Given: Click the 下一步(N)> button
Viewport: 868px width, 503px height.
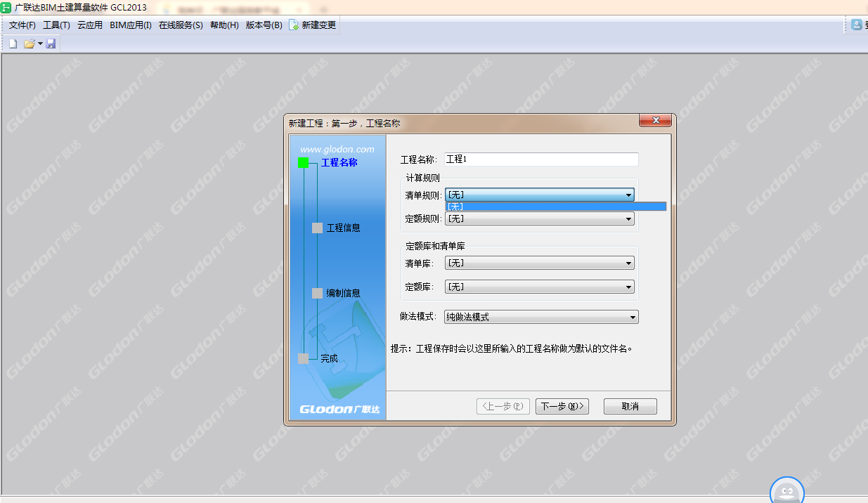Looking at the screenshot, I should [x=562, y=406].
